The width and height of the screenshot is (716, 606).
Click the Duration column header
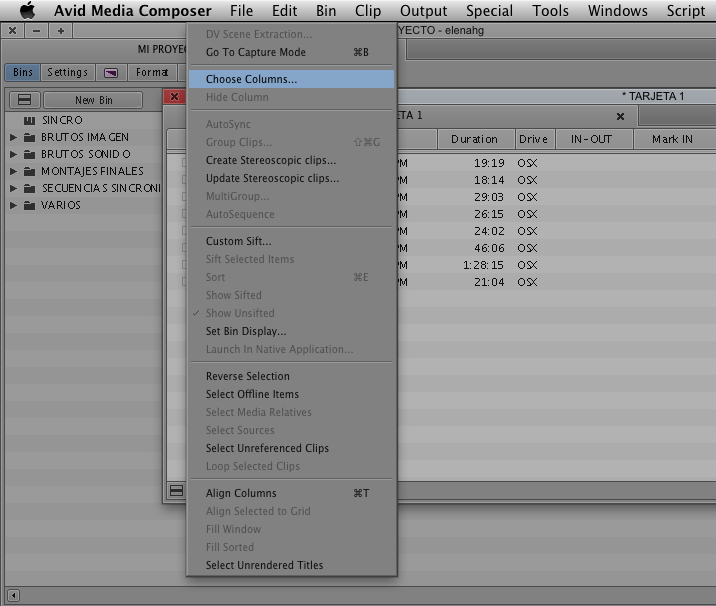pos(474,139)
